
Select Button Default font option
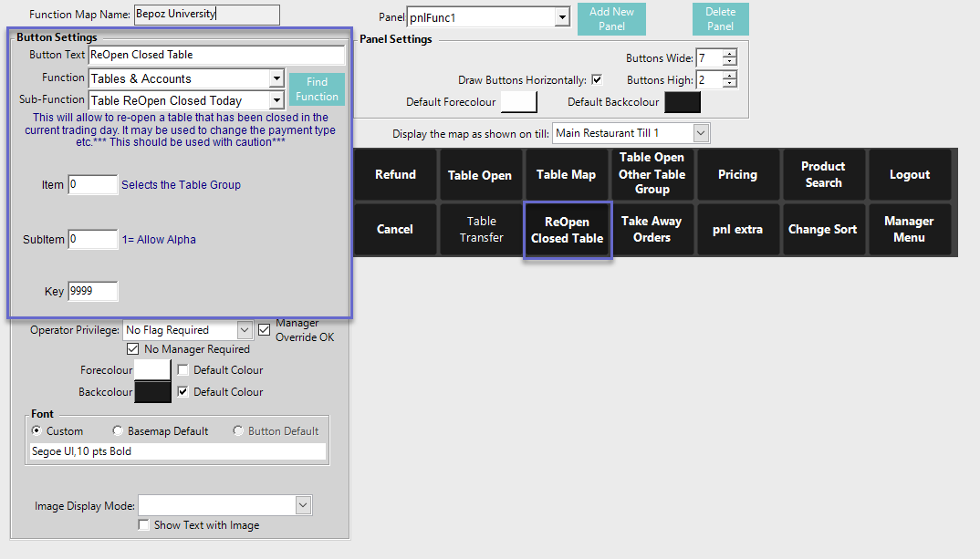tap(238, 430)
